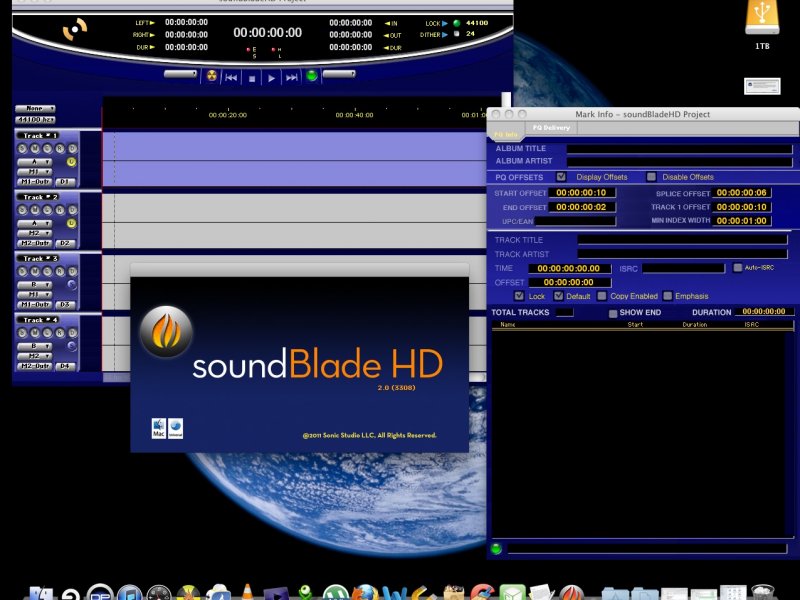800x600 pixels.
Task: Click the IN arrow marker
Action: 387,23
